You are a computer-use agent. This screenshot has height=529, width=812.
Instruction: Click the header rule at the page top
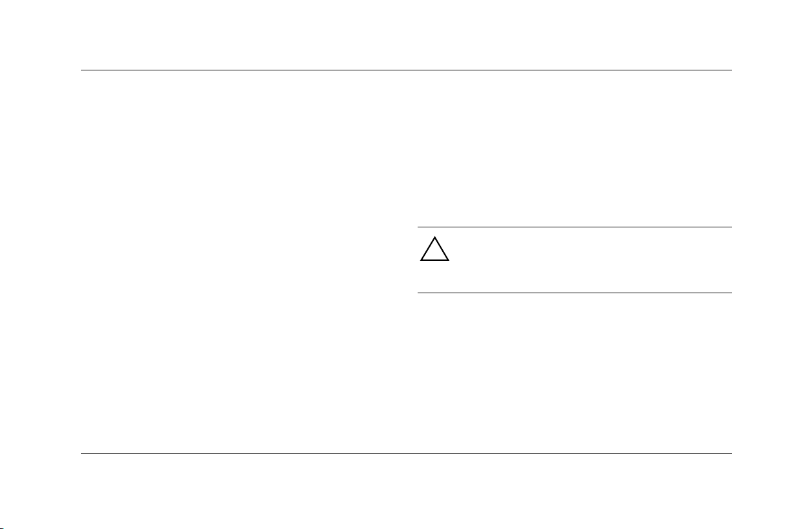pyautogui.click(x=406, y=70)
